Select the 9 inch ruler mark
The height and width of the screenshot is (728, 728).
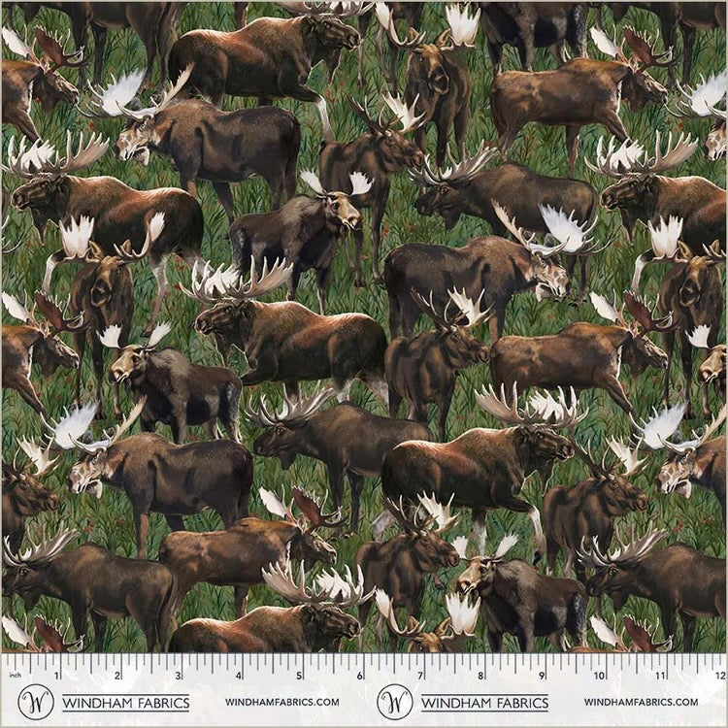click(x=541, y=675)
